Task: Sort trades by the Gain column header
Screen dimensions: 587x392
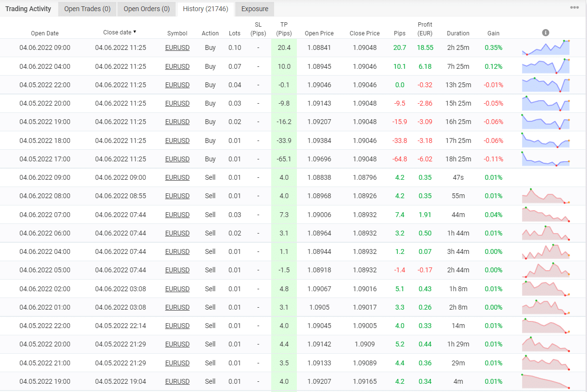Action: 493,33
